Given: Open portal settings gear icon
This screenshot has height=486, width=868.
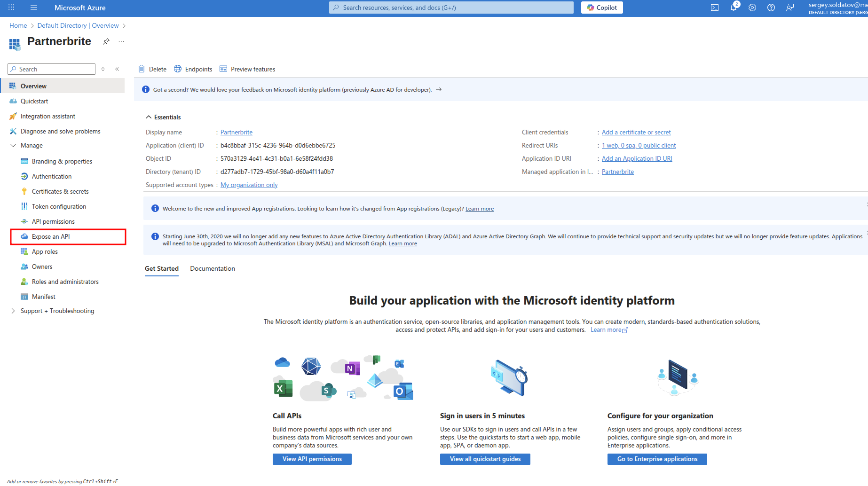Looking at the screenshot, I should [x=752, y=8].
